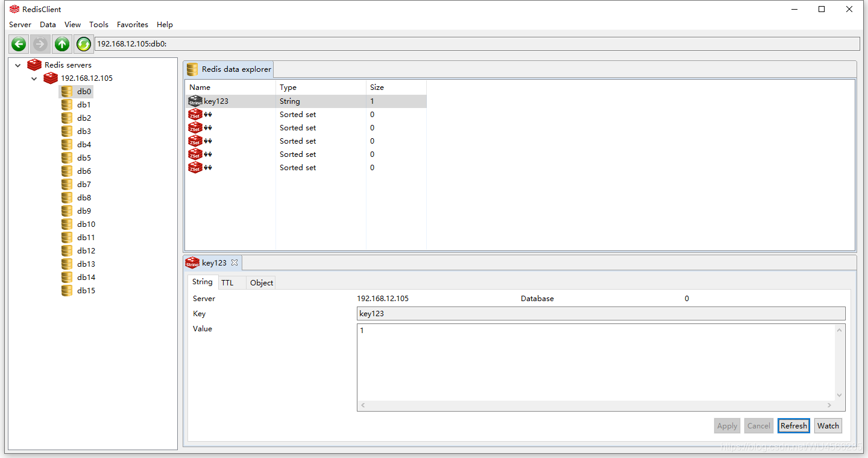Click the db0 database icon
The width and height of the screenshot is (868, 458).
coord(67,92)
